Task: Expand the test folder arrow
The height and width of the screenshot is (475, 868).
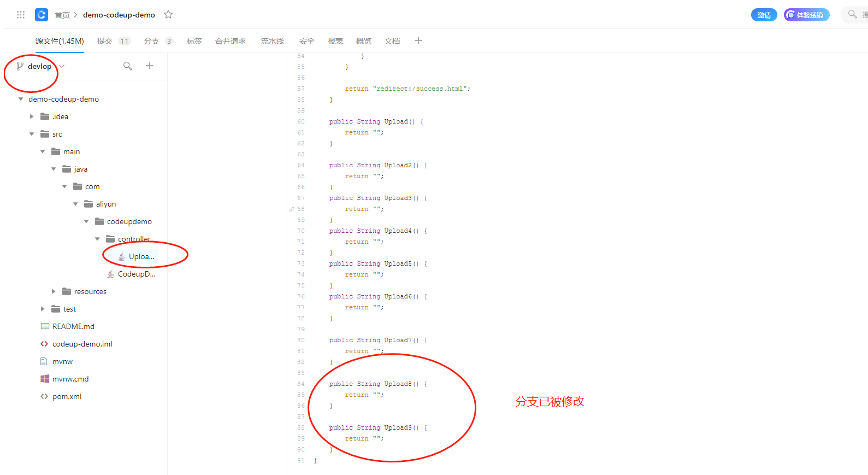Action: pyautogui.click(x=43, y=309)
